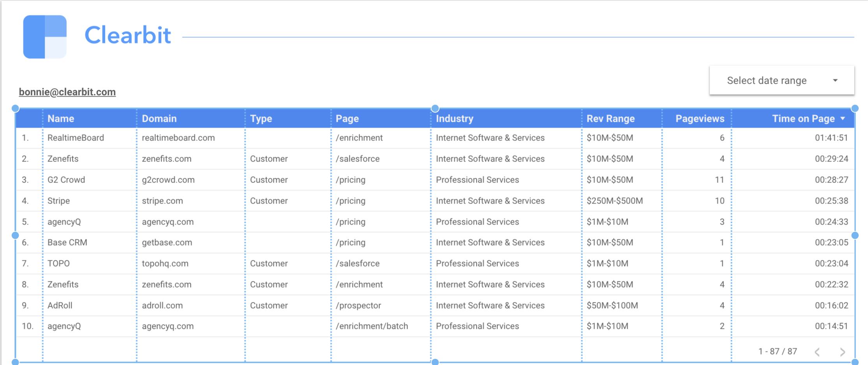Click pageviews value 10 for Stripe

pyautogui.click(x=720, y=201)
